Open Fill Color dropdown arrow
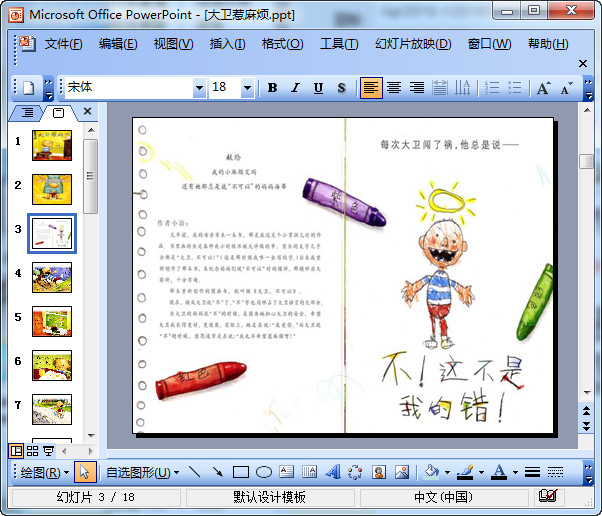The width and height of the screenshot is (602, 516). [447, 473]
